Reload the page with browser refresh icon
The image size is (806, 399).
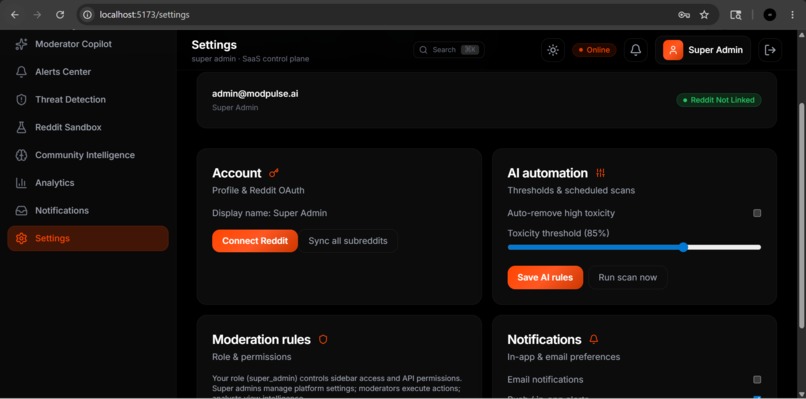pos(60,15)
